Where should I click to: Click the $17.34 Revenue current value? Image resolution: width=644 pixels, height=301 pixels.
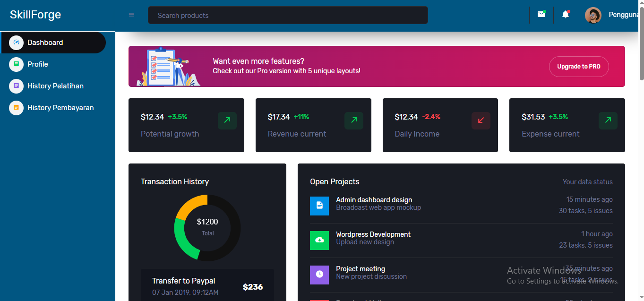[x=279, y=117]
